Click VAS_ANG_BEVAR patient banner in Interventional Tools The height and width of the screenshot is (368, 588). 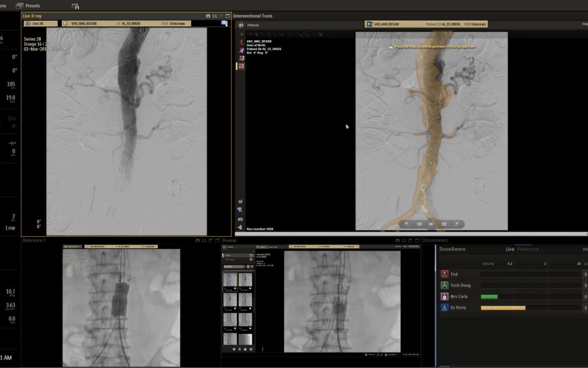point(388,24)
